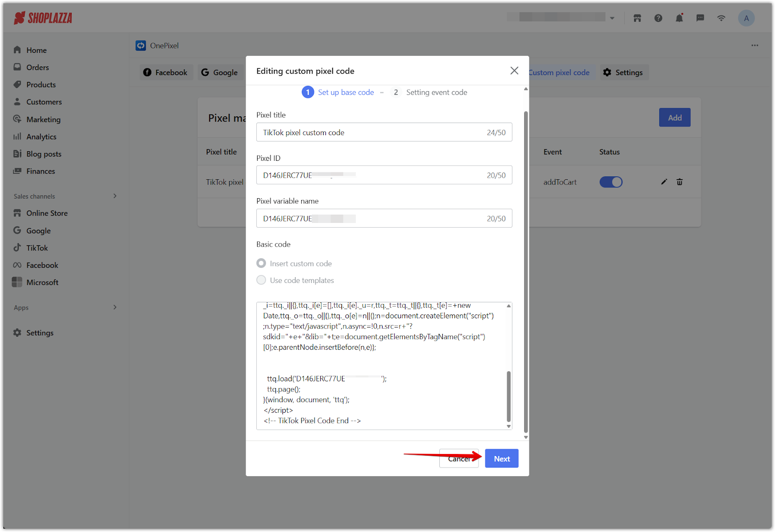
Task: Click the TikTok logo icon in sidebar
Action: click(x=17, y=248)
